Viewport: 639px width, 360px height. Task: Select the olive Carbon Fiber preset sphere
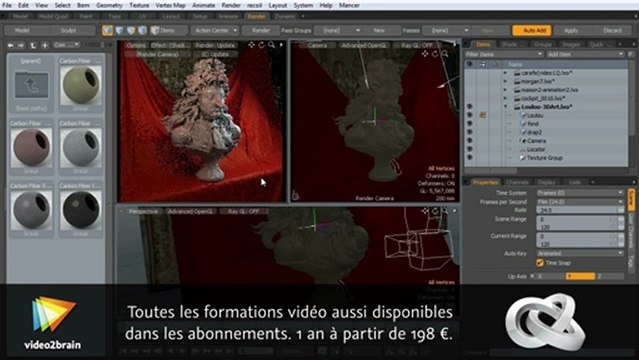click(x=81, y=85)
